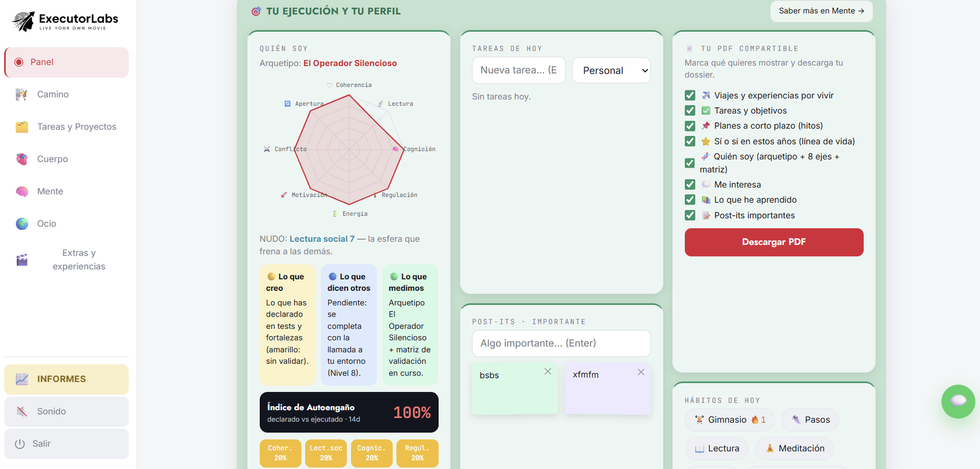The width and height of the screenshot is (980, 469).
Task: Click the Ocio globe icon
Action: (x=22, y=223)
